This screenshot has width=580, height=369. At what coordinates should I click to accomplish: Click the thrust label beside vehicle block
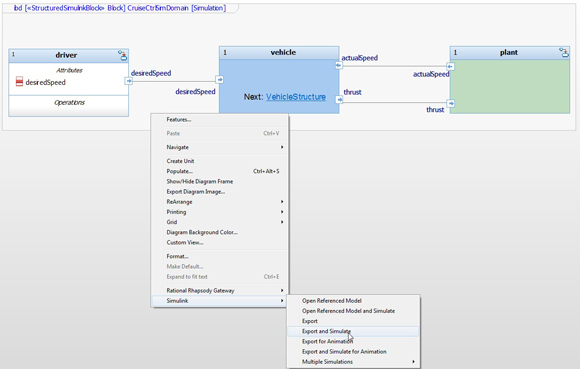coord(353,92)
